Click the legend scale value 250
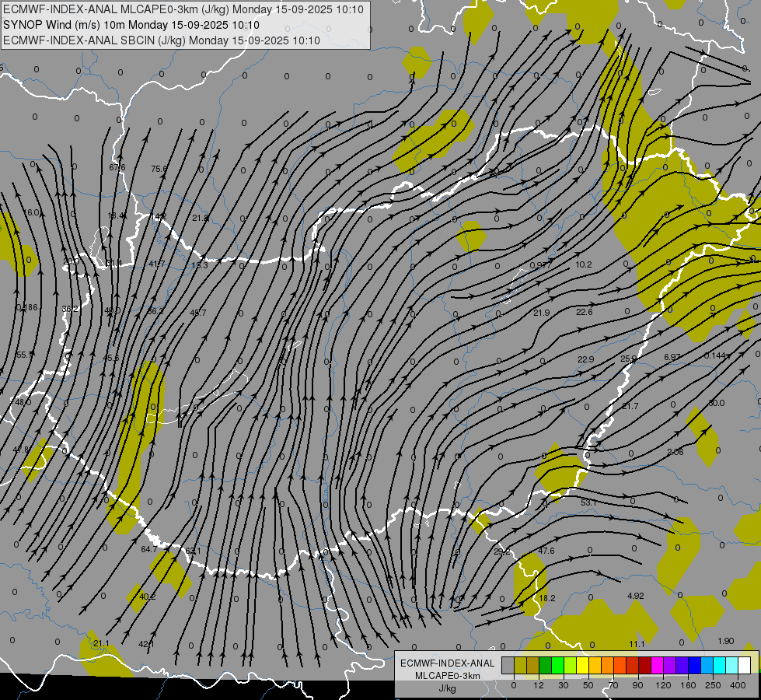The image size is (761, 700). 713,685
